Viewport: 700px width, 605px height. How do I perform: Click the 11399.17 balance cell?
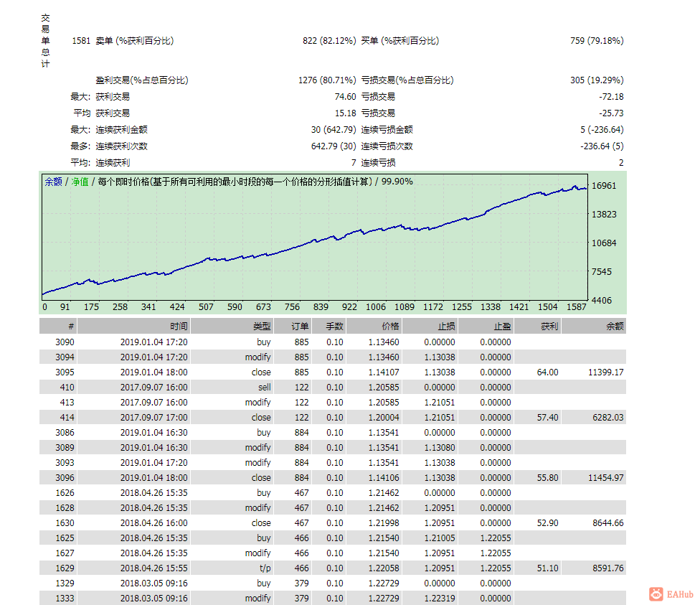tap(606, 372)
